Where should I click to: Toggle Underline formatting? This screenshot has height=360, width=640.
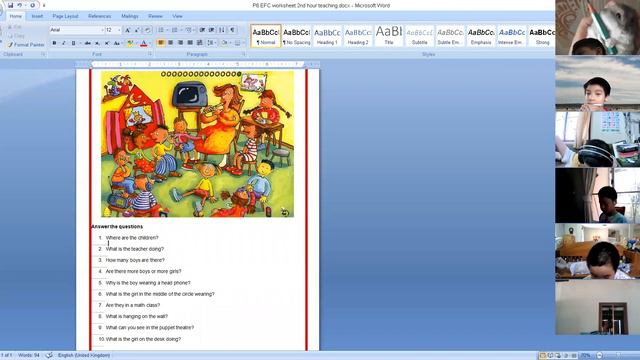(x=73, y=43)
